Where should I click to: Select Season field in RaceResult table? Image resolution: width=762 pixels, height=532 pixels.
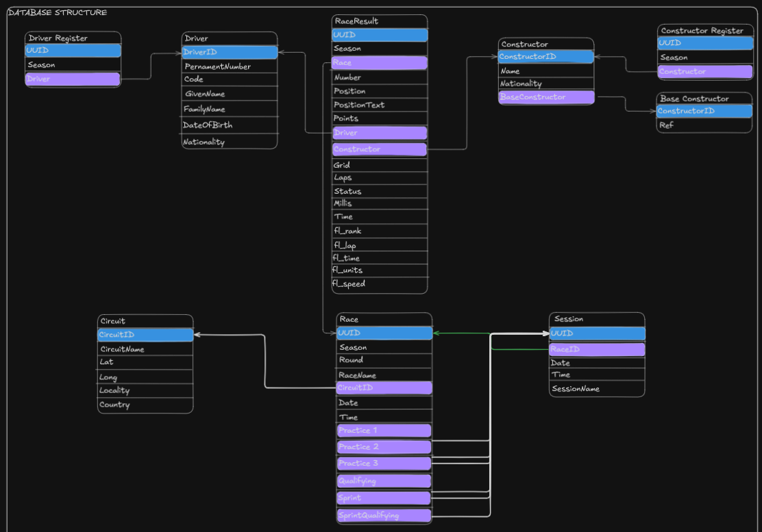(x=380, y=49)
